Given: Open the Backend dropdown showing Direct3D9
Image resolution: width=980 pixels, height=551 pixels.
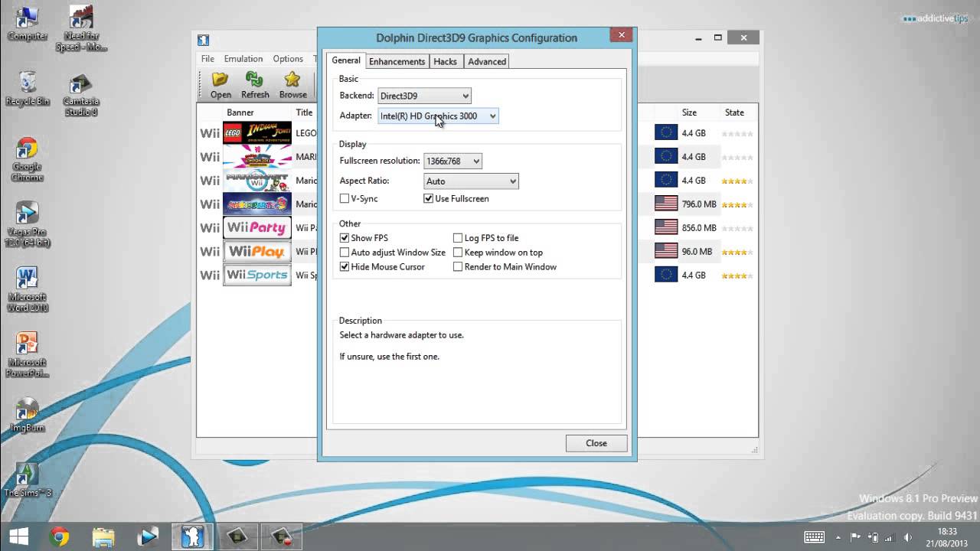Looking at the screenshot, I should click(424, 96).
